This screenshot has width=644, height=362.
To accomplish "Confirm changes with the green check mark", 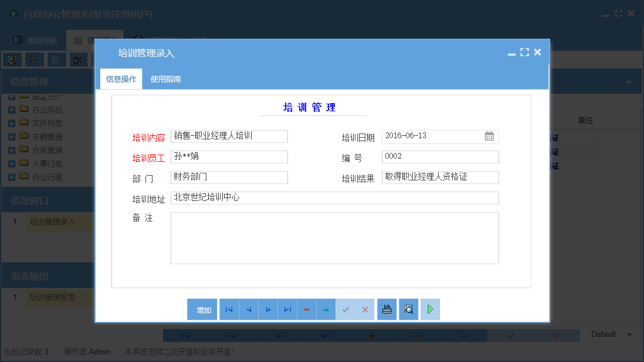I will pyautogui.click(x=345, y=309).
